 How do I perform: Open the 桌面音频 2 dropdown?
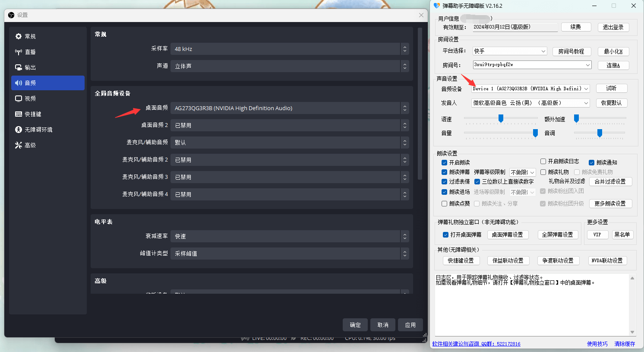tap(290, 125)
